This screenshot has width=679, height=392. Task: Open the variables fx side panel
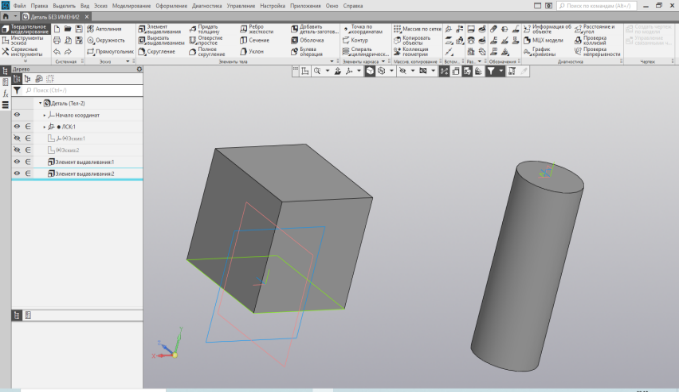[5, 93]
